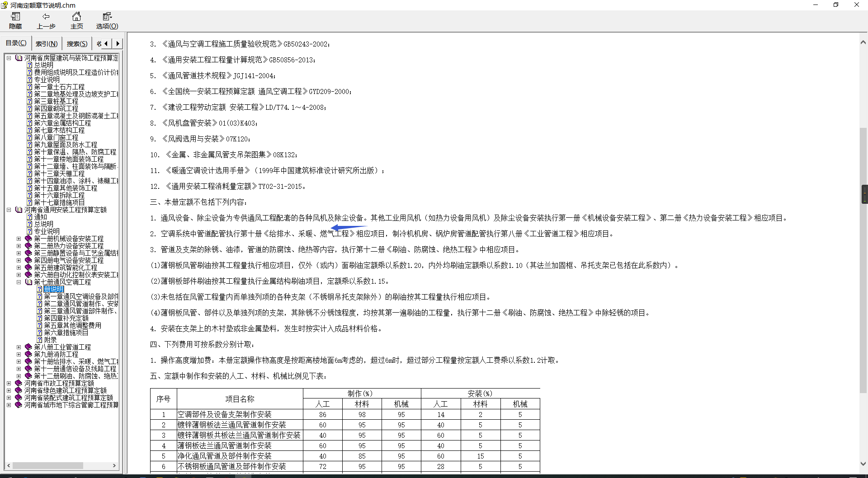Click page icon beside 第二章通风管道制作、安装

(x=39, y=304)
